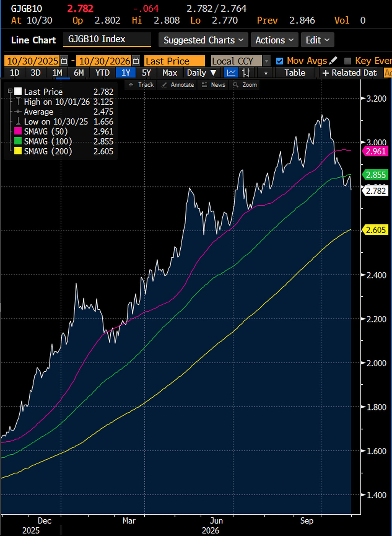Switch to the 3D range tab
This screenshot has height=536, width=392.
(x=36, y=73)
